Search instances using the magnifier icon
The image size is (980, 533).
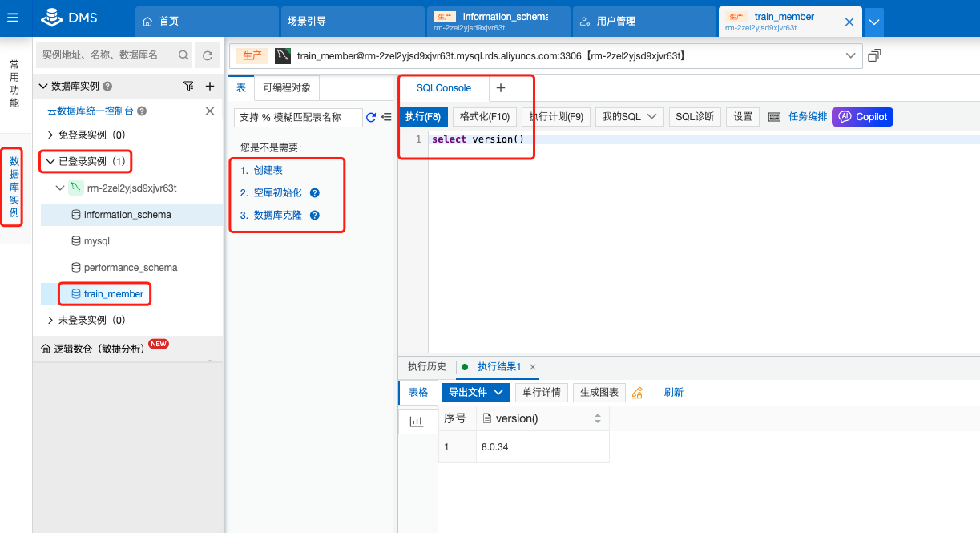183,55
